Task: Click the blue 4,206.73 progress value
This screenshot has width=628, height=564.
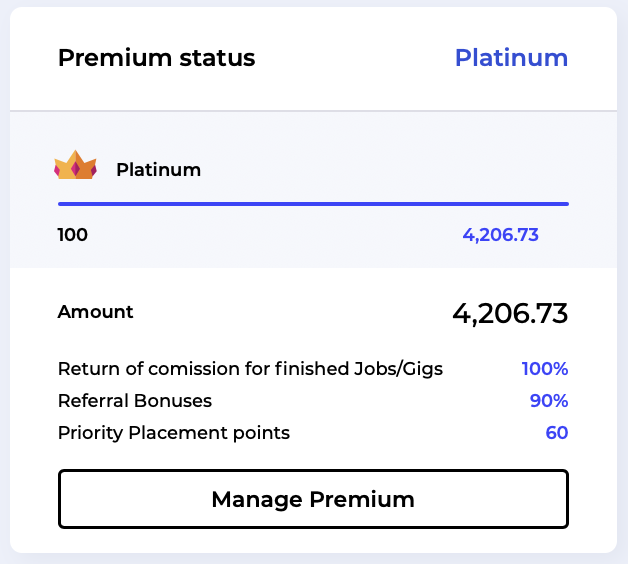Action: (x=500, y=235)
